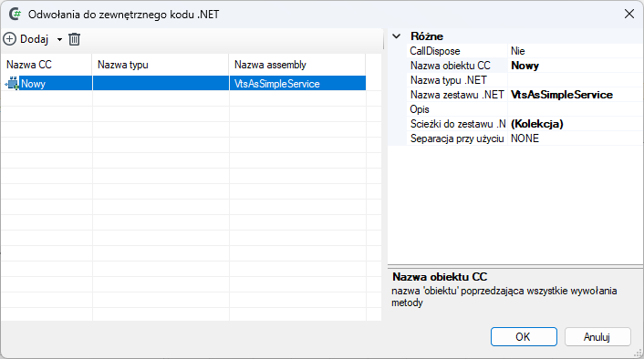644x359 pixels.
Task: Sort by Nazwa typu column header
Action: pyautogui.click(x=161, y=65)
